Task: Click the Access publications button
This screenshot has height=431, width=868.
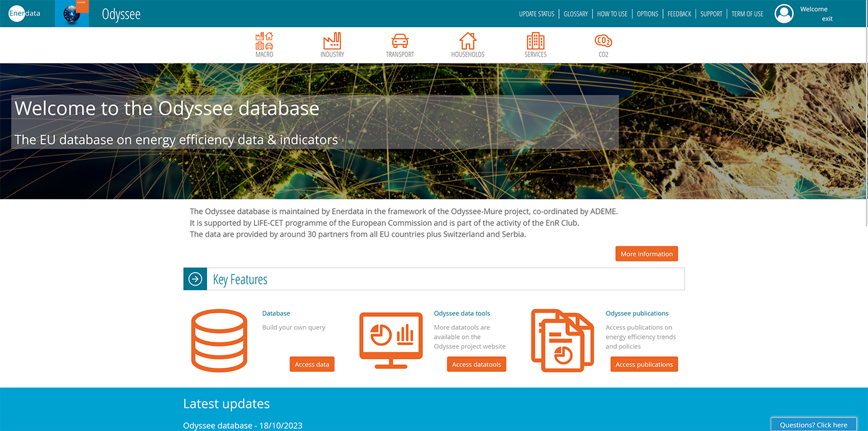Action: (x=643, y=364)
